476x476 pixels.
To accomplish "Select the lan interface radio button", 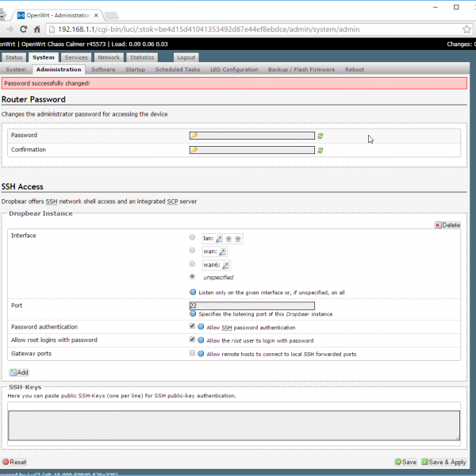I will pos(192,237).
